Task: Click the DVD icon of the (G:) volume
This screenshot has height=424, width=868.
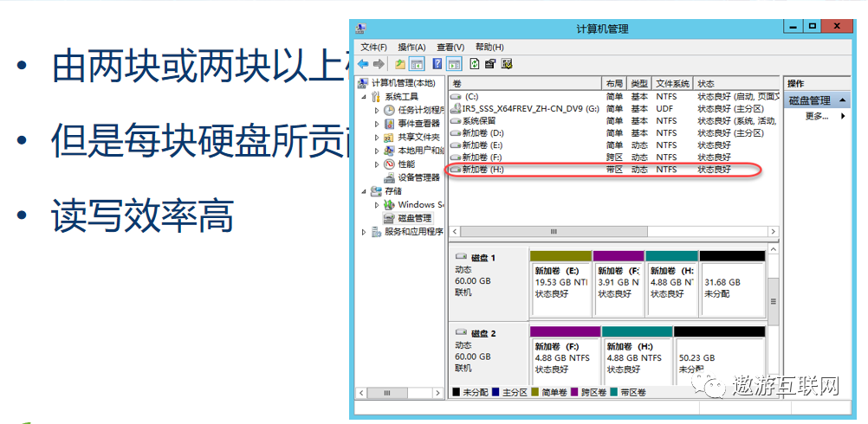Action: point(457,108)
